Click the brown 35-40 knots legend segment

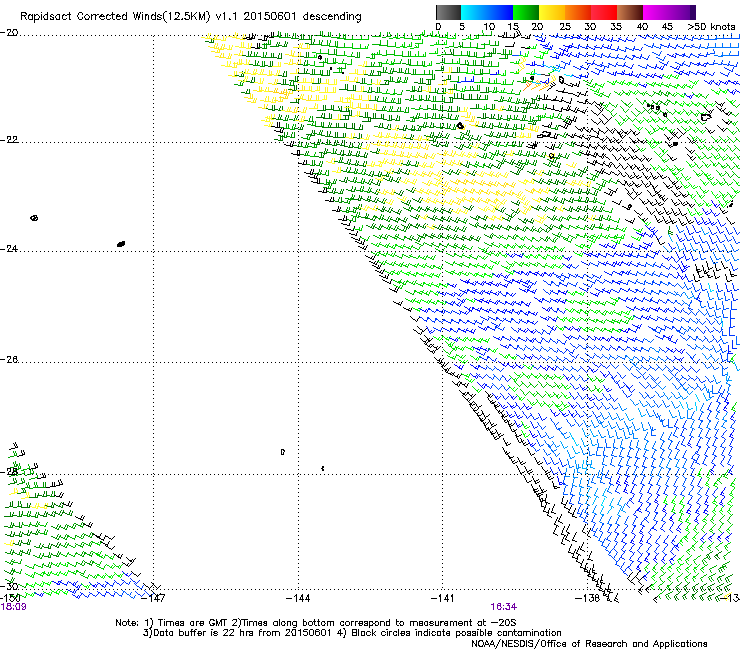pos(630,12)
